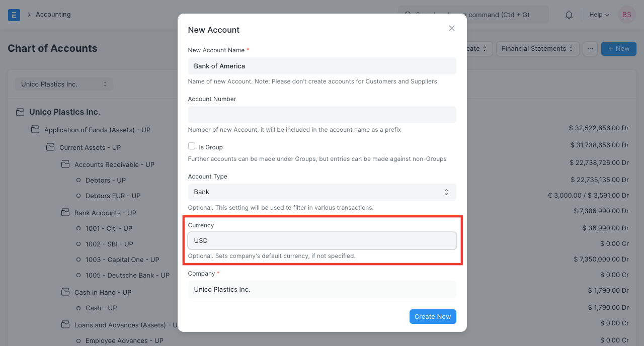Click the ellipsis icon beside Financial Statements
Viewport: 644px width, 346px height.
pyautogui.click(x=590, y=48)
